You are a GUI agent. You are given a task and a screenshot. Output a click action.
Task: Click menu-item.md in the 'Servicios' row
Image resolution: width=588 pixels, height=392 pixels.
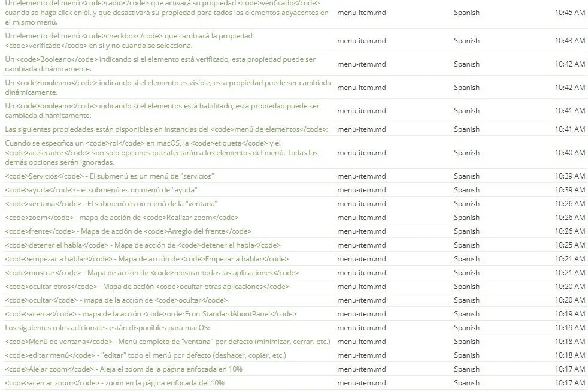(362, 176)
